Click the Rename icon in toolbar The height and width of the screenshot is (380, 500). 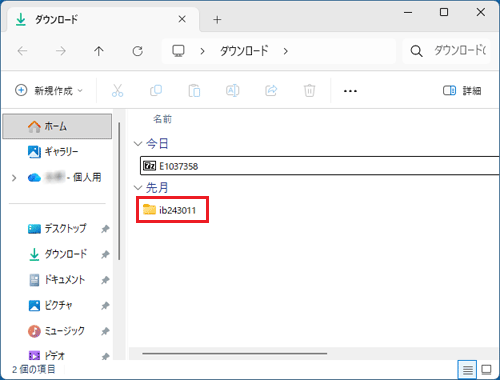coord(233,91)
